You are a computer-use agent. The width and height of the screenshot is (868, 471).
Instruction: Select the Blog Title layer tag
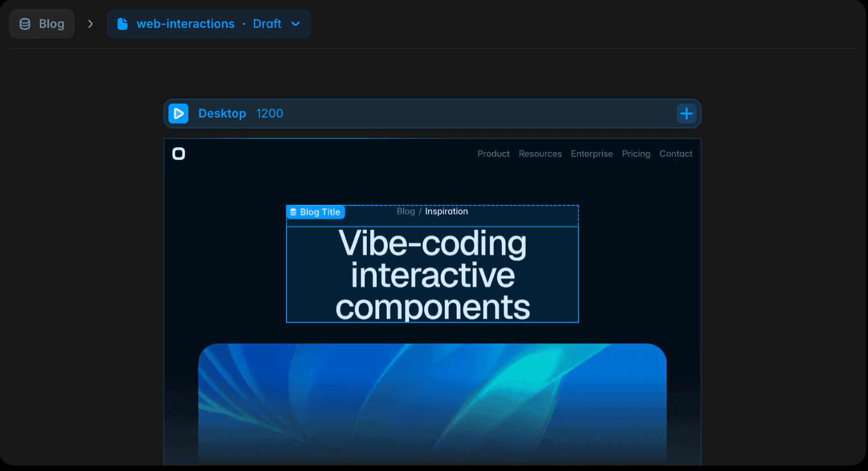pos(315,212)
